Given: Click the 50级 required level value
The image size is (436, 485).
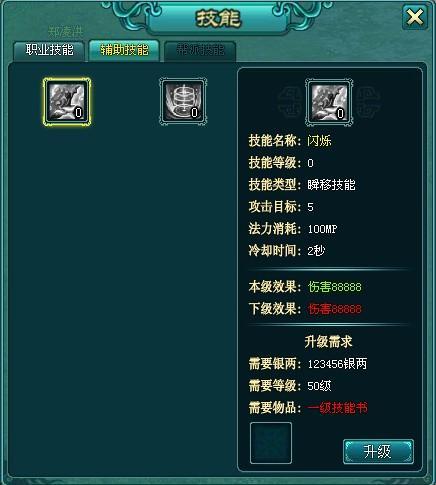Looking at the screenshot, I should [x=319, y=386].
